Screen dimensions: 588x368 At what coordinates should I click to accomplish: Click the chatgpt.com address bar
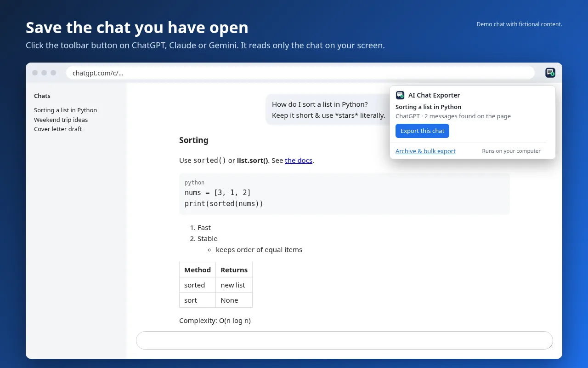(x=300, y=73)
